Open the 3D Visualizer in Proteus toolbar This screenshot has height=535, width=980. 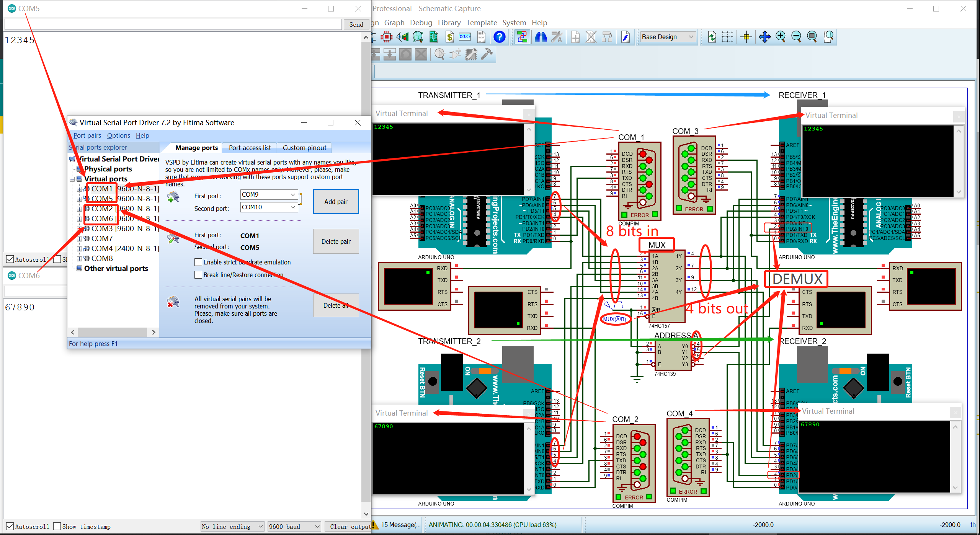[402, 37]
